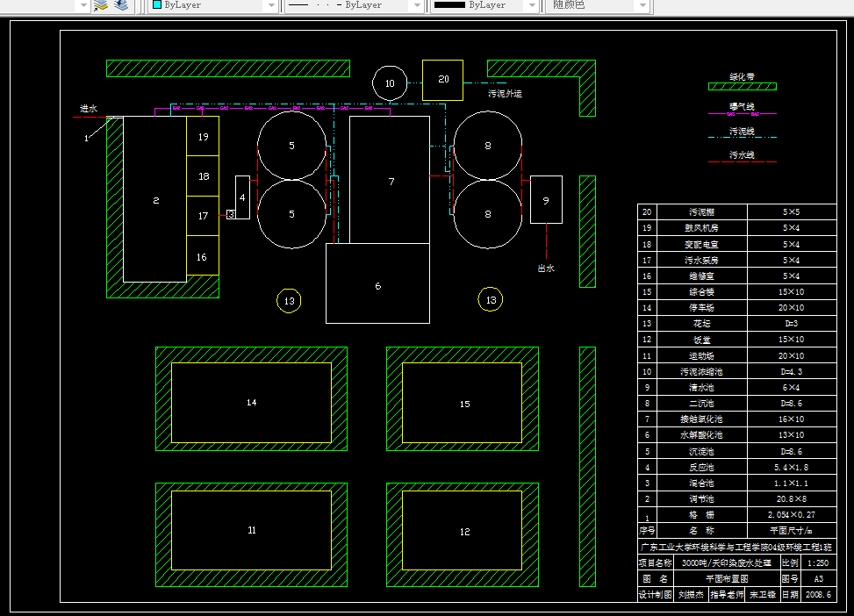Select the 绿化带 legend label
The height and width of the screenshot is (616, 854).
tap(742, 77)
